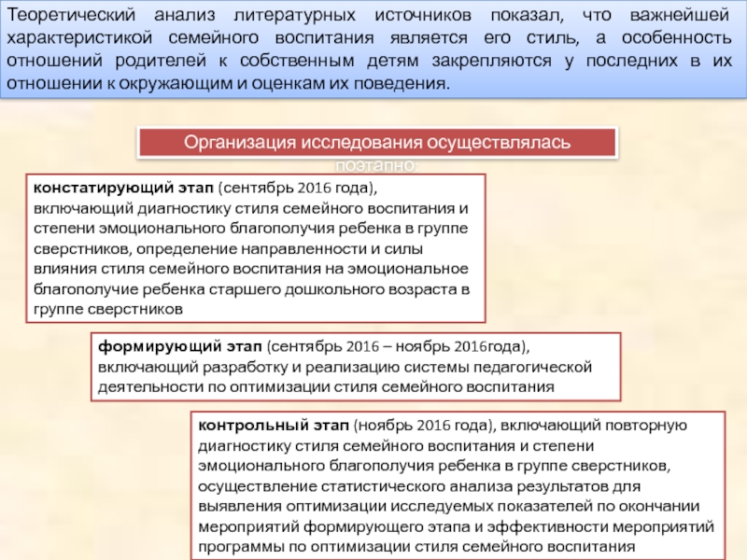Image resolution: width=747 pixels, height=560 pixels.
Task: Click the line 'осуществление статистического анализа результатов для'
Action: pyautogui.click(x=419, y=486)
